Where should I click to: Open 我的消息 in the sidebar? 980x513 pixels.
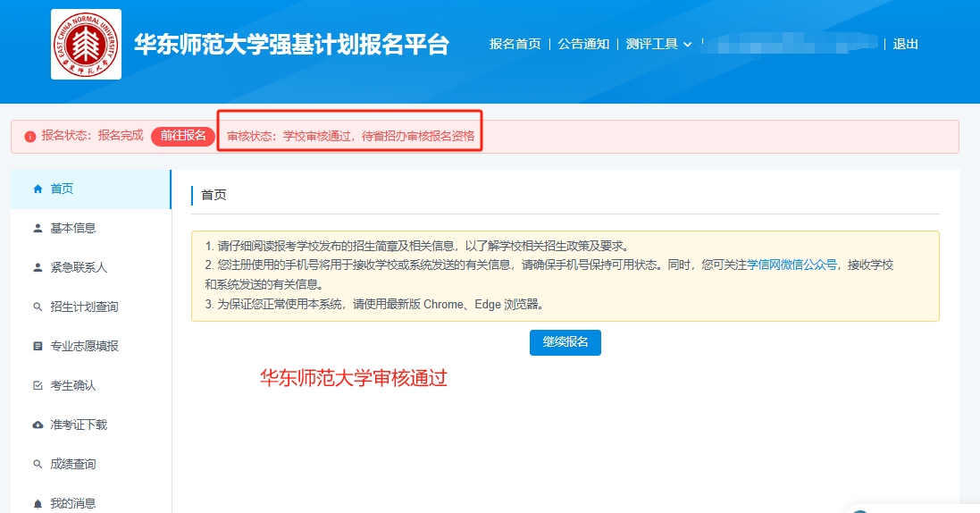tap(90, 502)
